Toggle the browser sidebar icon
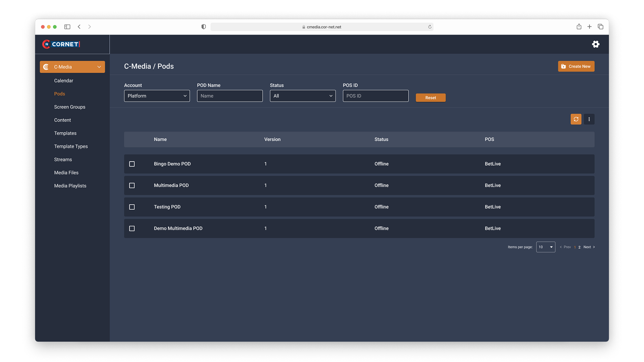Viewport: 644px width, 362px height. 67,27
